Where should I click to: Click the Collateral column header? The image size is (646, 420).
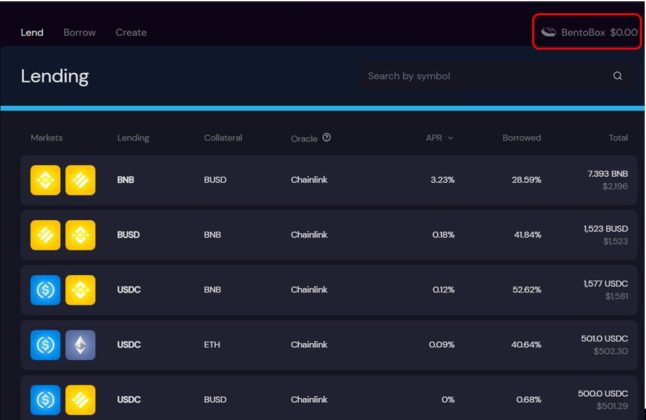(223, 138)
